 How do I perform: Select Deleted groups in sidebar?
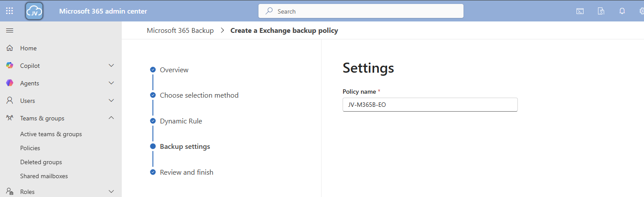coord(41,162)
